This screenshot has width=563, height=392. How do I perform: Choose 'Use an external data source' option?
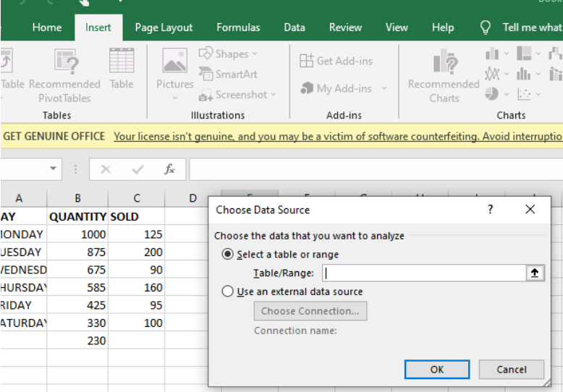point(229,292)
